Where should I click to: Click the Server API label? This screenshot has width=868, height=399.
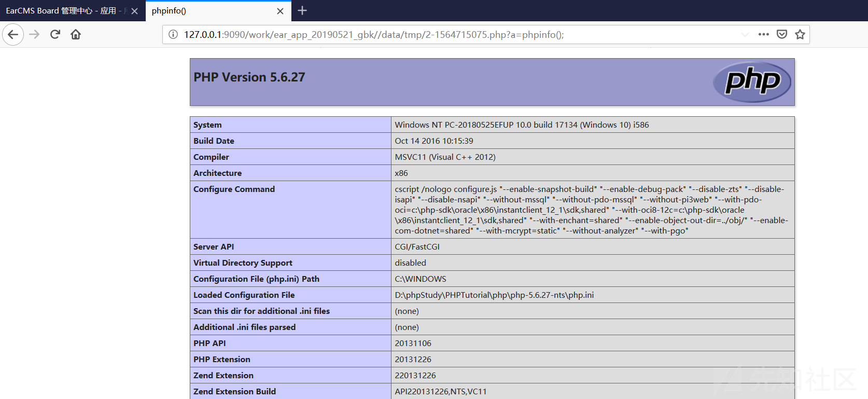214,247
